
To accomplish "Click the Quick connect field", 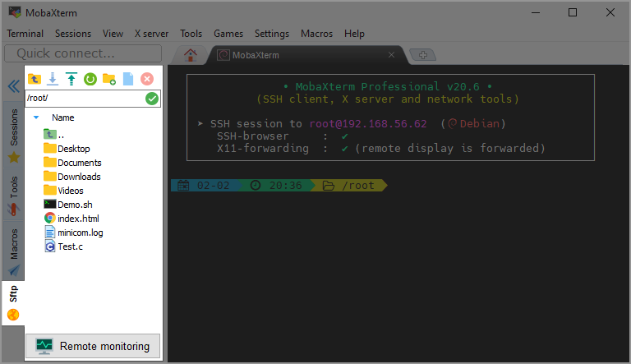I will (82, 53).
